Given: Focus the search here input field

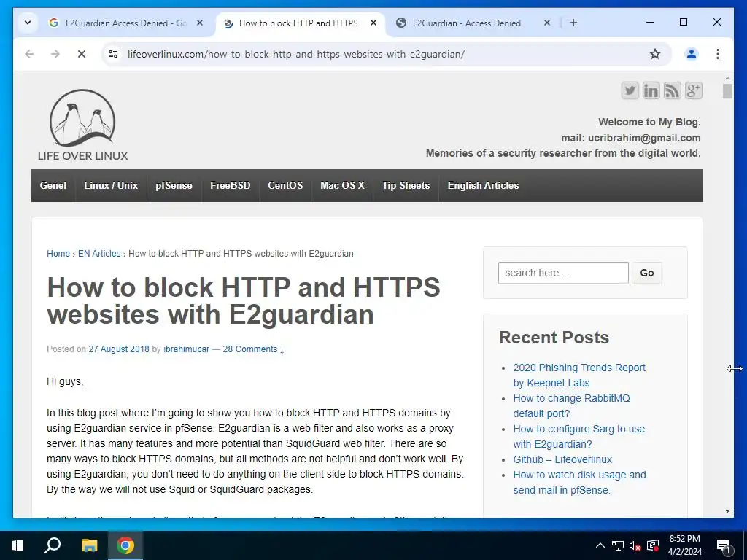Looking at the screenshot, I should click(563, 273).
